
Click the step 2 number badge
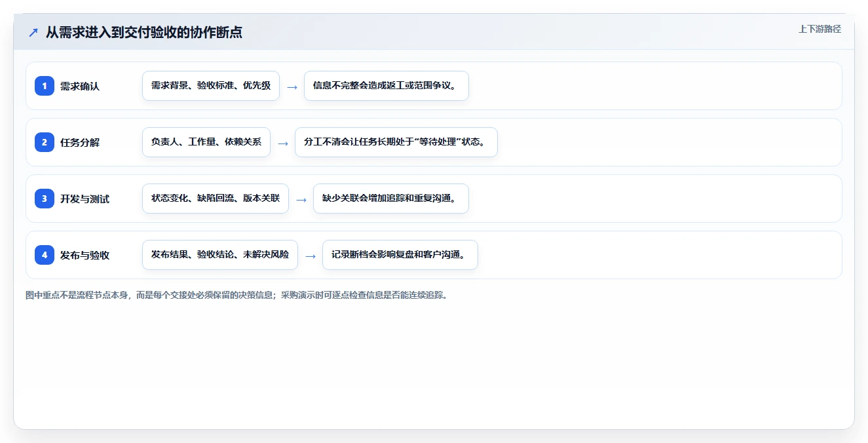pyautogui.click(x=45, y=142)
